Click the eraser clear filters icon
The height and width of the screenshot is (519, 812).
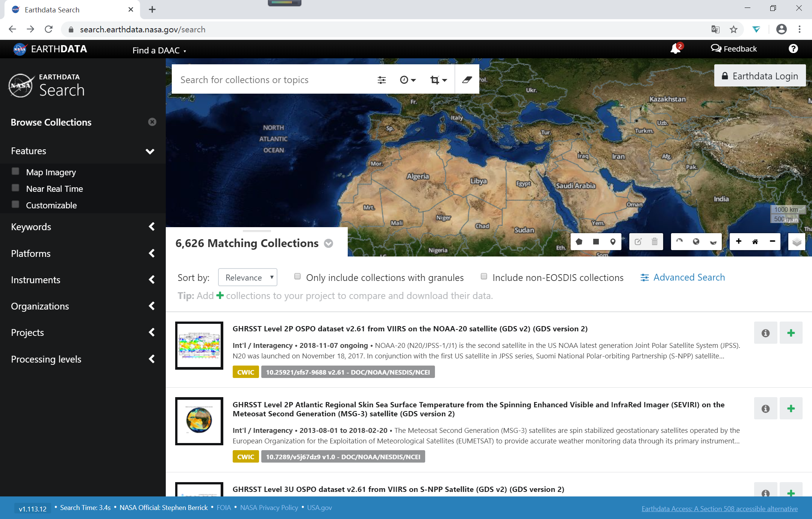(x=467, y=79)
